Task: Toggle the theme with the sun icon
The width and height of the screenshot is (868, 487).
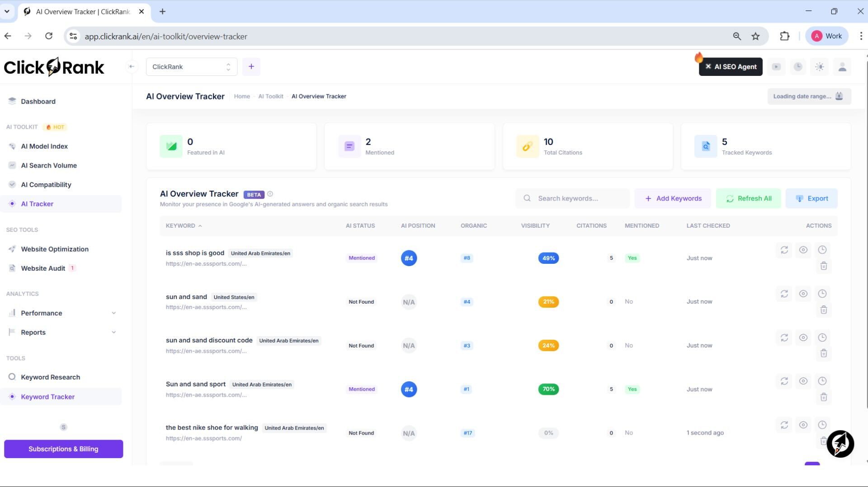Action: point(820,66)
